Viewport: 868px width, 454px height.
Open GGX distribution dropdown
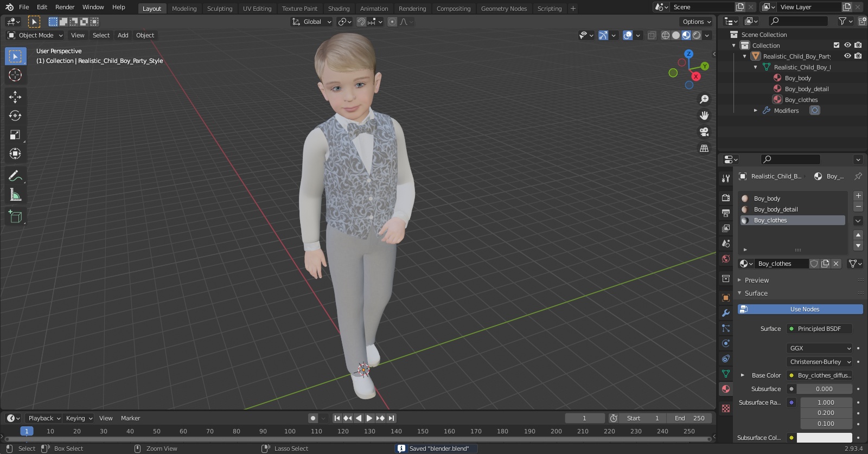[x=820, y=348]
